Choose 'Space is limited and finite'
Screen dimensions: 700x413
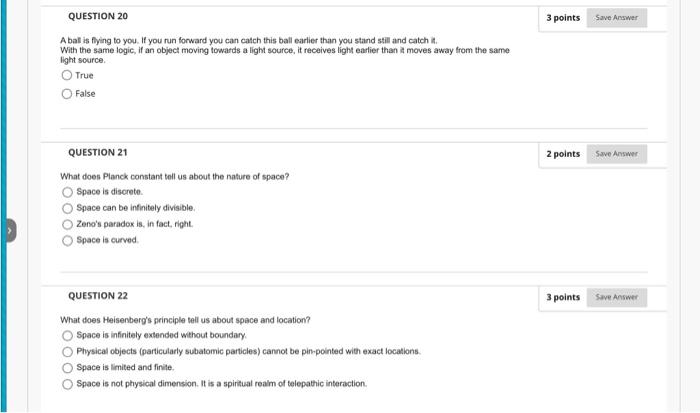[67, 368]
